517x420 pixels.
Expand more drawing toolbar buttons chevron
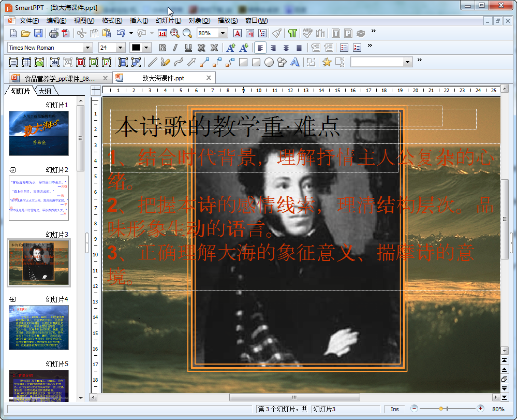coord(419,60)
